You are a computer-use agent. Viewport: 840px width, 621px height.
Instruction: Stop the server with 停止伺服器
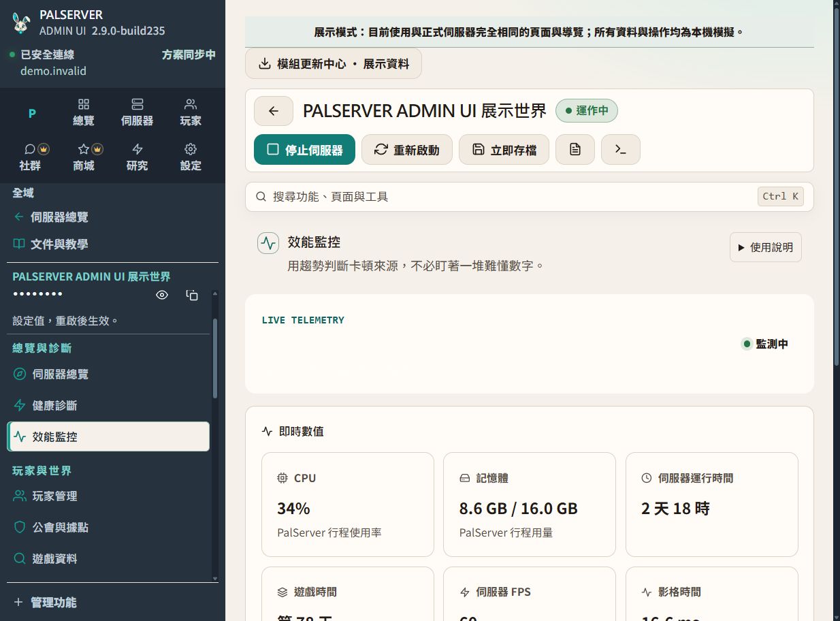(x=304, y=150)
